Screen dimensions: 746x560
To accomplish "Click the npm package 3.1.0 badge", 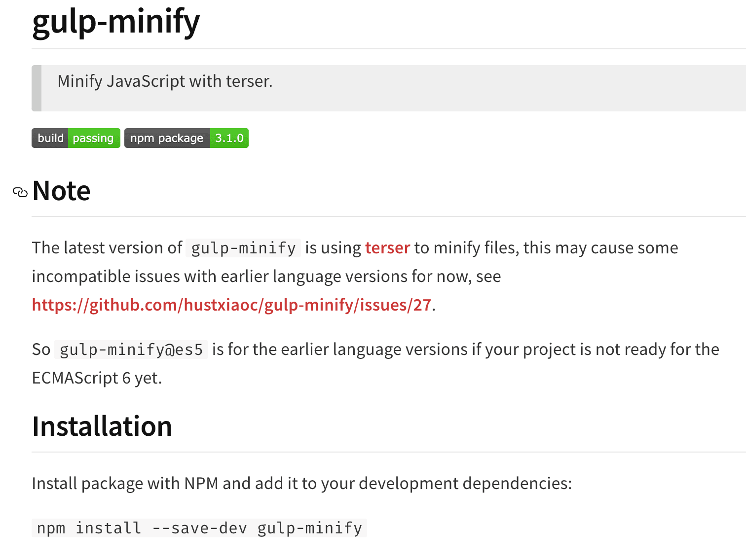I will click(x=186, y=138).
